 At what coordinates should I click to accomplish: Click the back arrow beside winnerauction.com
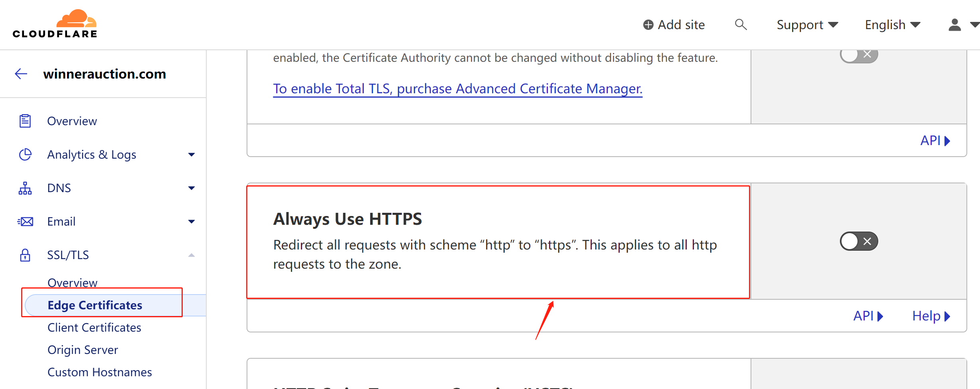coord(21,74)
